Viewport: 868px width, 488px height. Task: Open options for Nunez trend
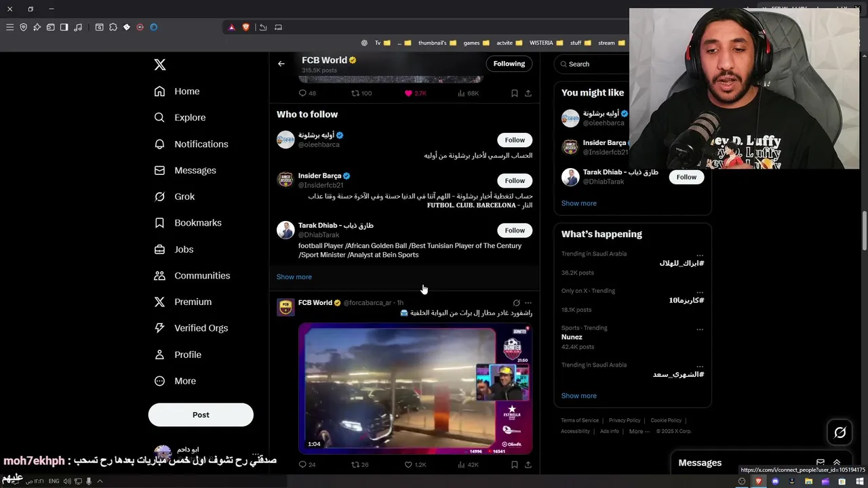coord(700,329)
